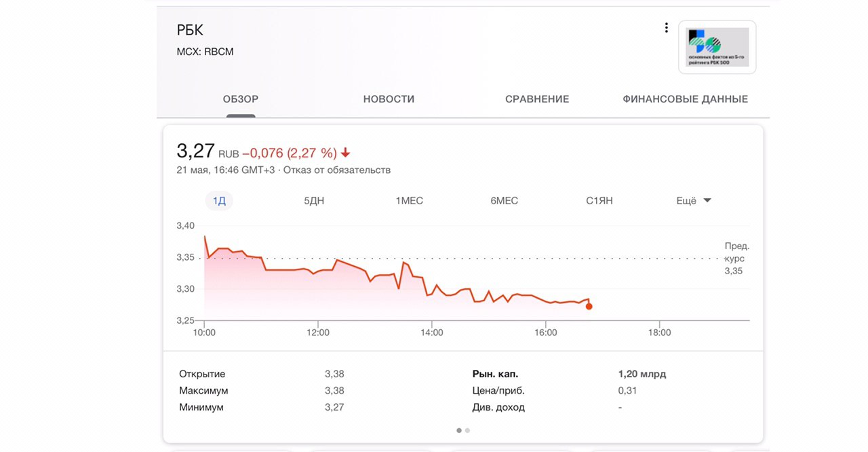This screenshot has width=868, height=452.
Task: Click the RBK 500 rating thumbnail
Action: (x=717, y=47)
